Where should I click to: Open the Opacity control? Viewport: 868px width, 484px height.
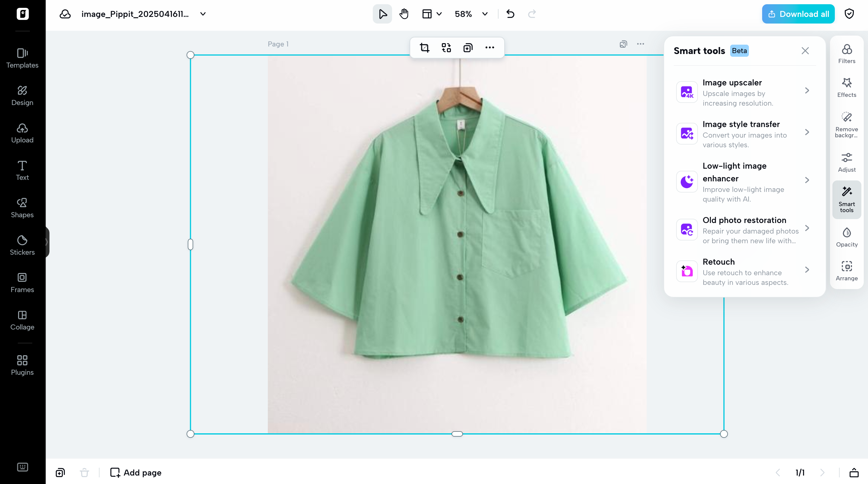click(847, 237)
